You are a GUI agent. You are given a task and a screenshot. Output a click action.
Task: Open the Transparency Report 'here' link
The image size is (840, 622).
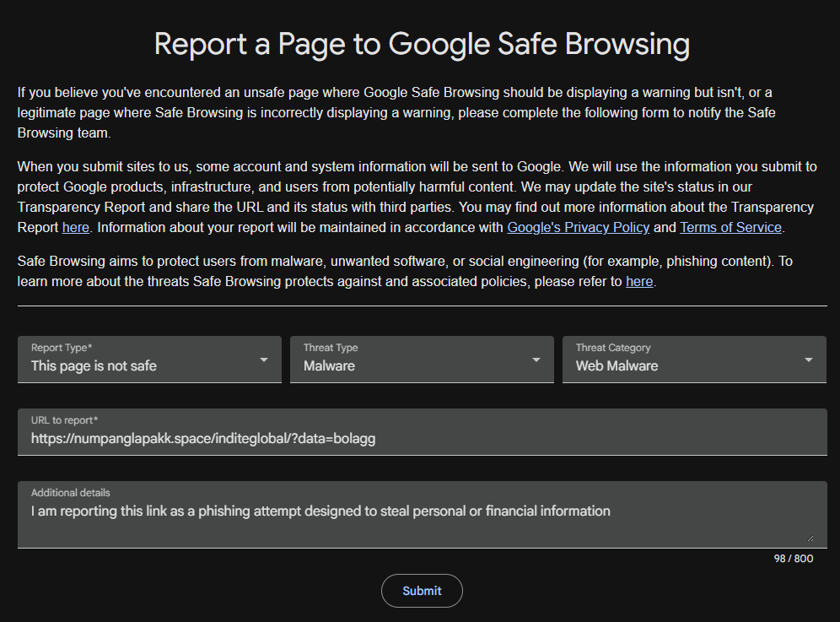tap(76, 227)
